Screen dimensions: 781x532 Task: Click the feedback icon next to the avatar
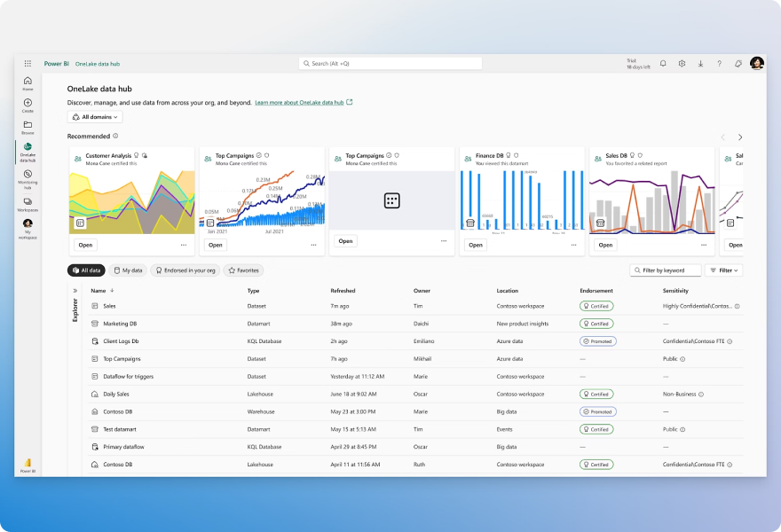pos(738,63)
